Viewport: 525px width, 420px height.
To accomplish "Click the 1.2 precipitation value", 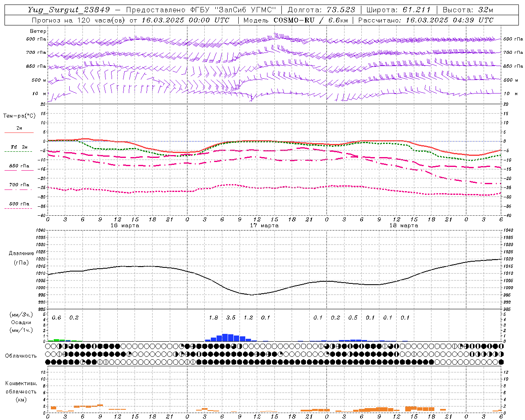I will coord(248,318).
